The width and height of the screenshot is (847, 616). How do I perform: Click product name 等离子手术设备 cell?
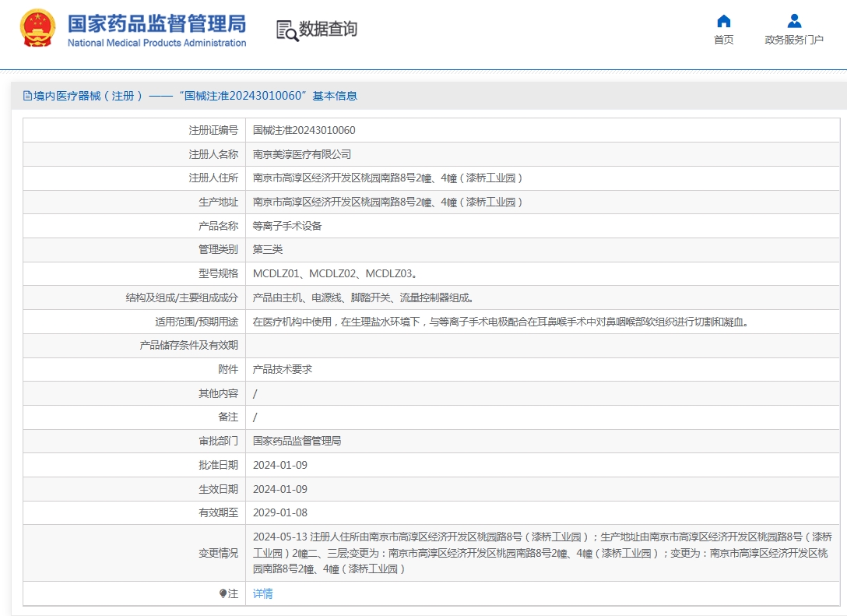tap(543, 226)
